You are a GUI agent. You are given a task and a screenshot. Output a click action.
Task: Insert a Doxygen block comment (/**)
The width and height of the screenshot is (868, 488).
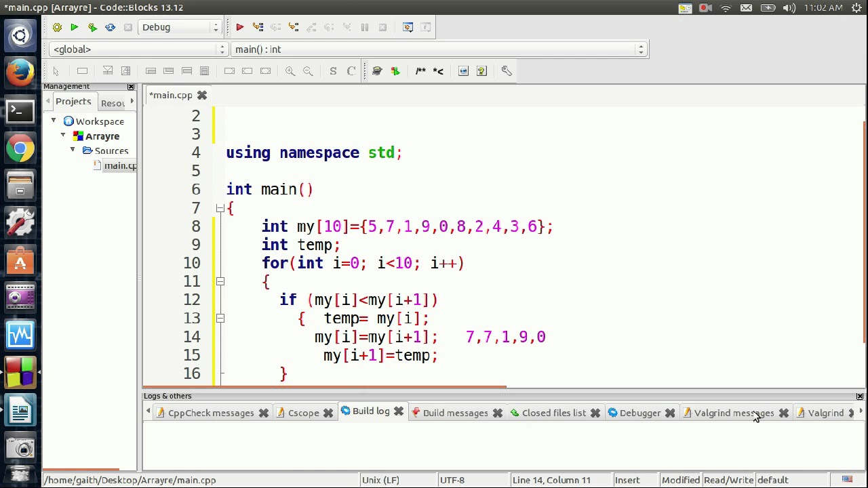pos(420,71)
